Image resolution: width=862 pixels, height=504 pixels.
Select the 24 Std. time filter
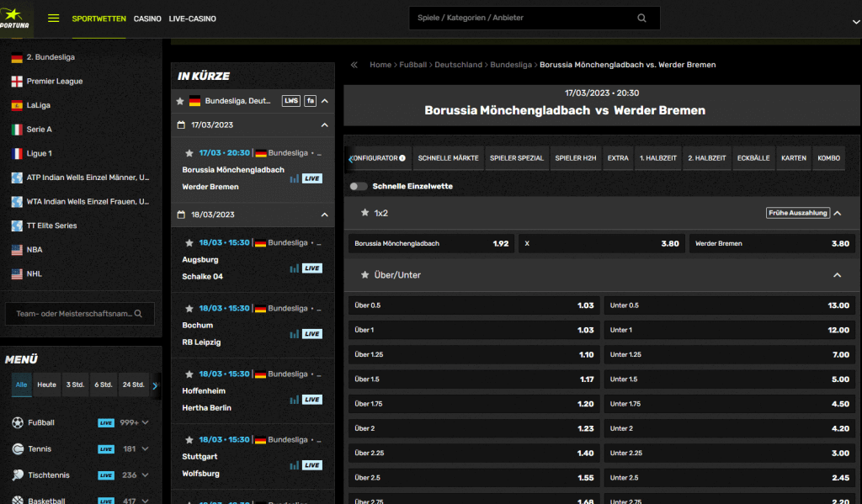[x=134, y=385]
